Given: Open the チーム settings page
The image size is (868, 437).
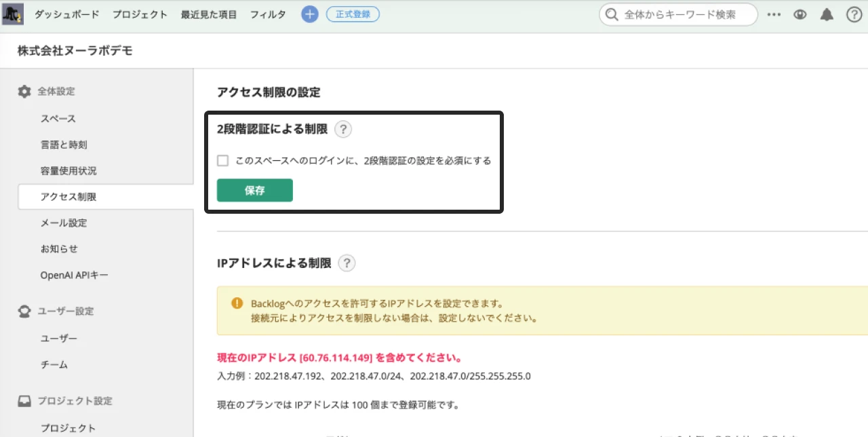Looking at the screenshot, I should tap(52, 364).
